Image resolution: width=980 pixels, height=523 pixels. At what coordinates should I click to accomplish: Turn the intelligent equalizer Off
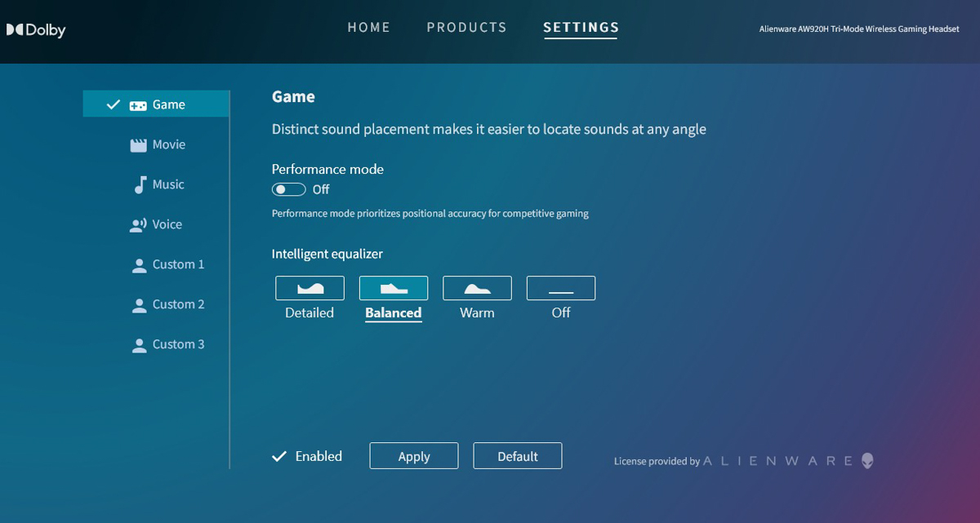[560, 288]
